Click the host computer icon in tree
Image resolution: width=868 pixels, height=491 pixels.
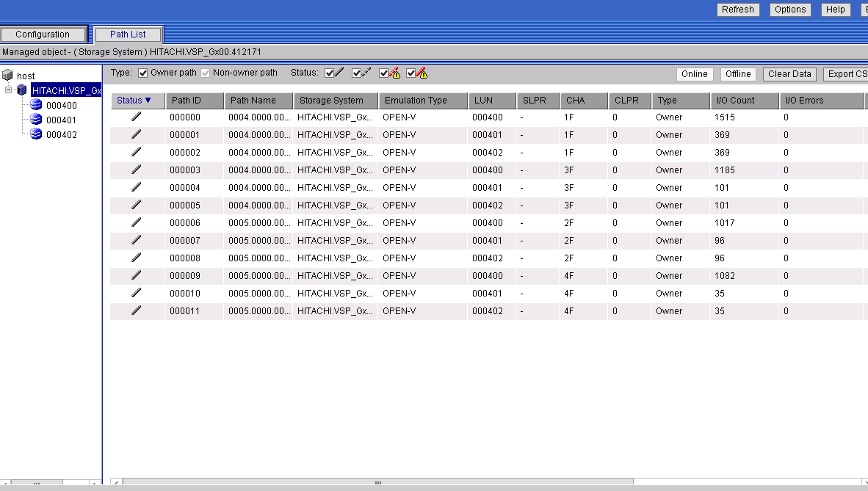click(7, 76)
